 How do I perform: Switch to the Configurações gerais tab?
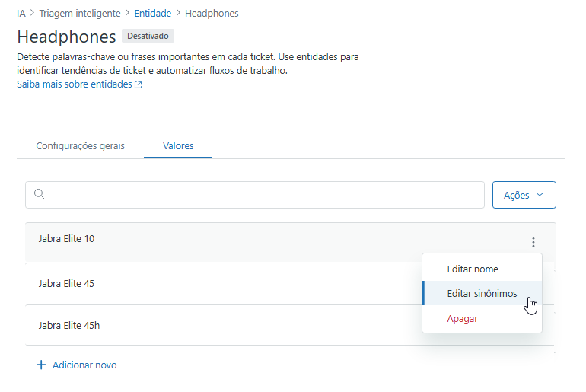(x=80, y=145)
